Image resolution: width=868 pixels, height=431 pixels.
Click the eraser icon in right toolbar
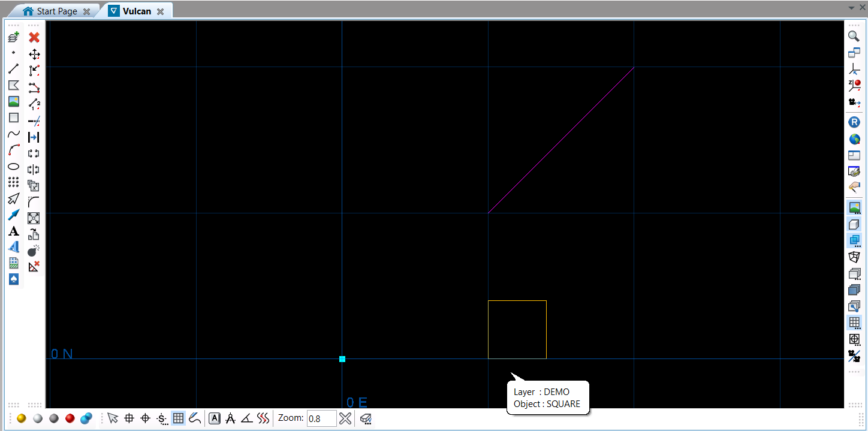pyautogui.click(x=854, y=188)
